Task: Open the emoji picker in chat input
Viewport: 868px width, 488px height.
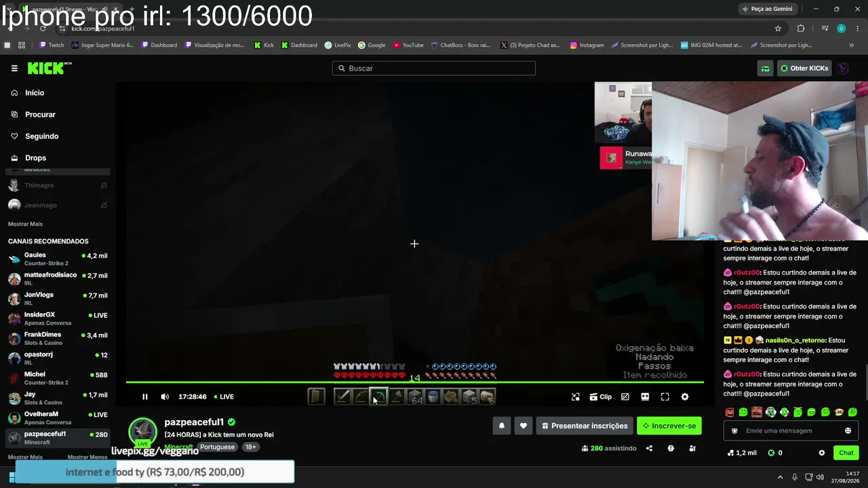Action: pos(848,430)
